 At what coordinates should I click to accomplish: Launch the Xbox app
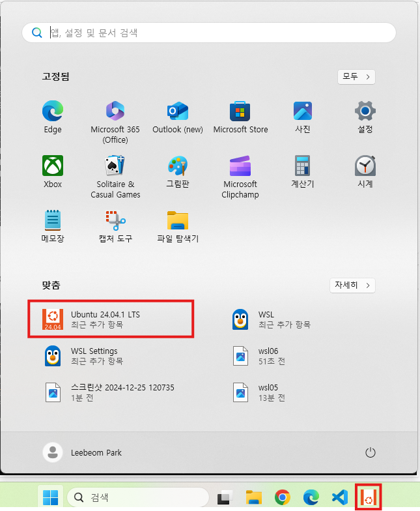(x=52, y=172)
